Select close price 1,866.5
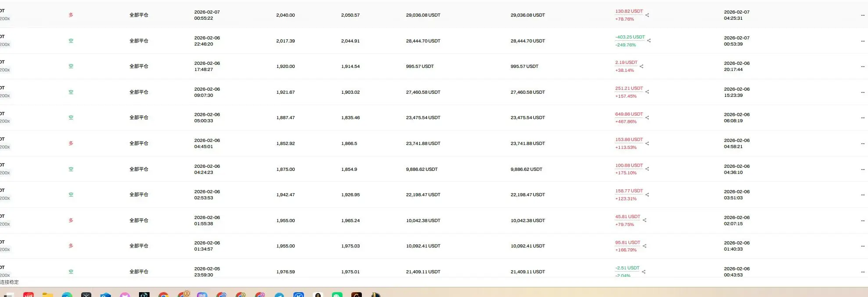 pos(349,144)
